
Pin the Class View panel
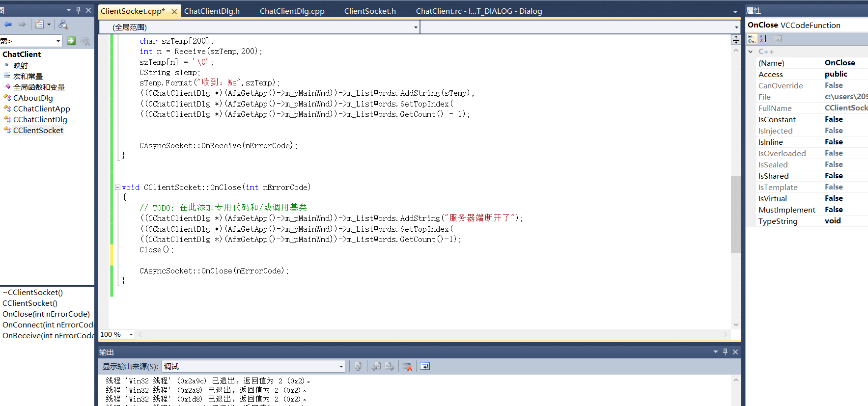[x=79, y=10]
